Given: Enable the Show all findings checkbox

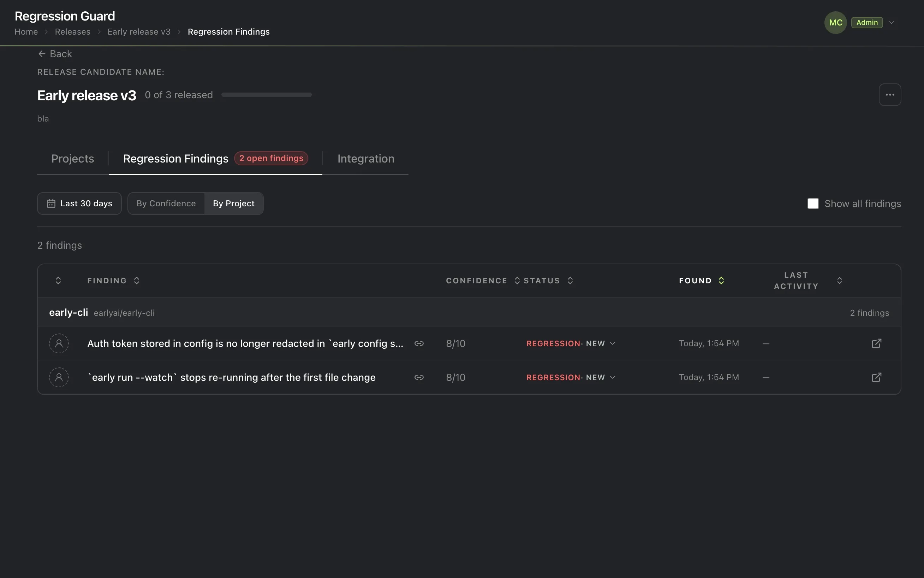Looking at the screenshot, I should (813, 204).
